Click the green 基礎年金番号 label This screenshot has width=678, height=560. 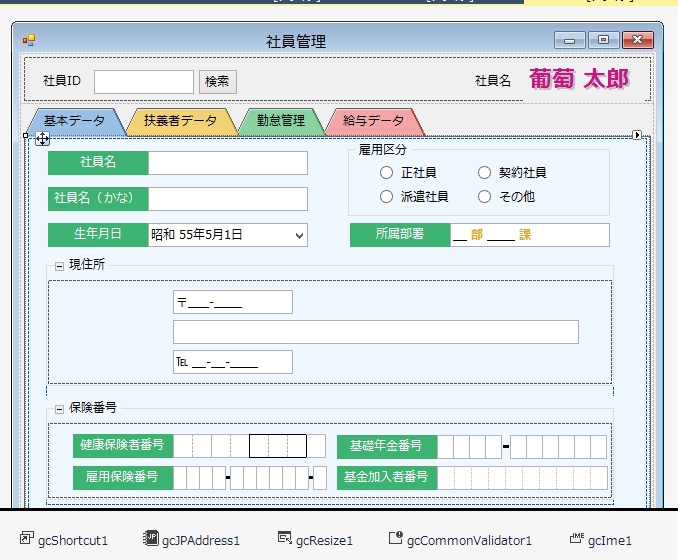click(x=387, y=447)
